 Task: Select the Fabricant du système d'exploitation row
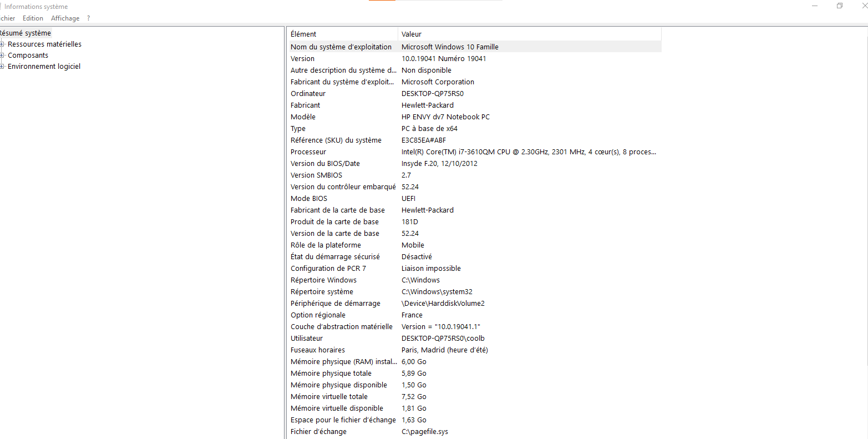(474, 82)
